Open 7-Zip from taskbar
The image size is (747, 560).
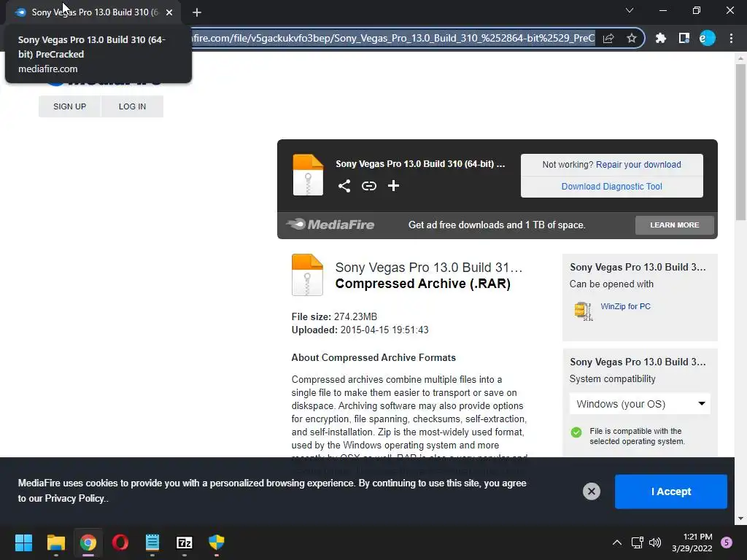pos(185,542)
